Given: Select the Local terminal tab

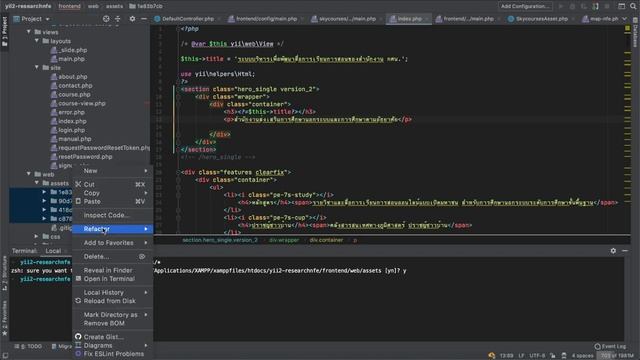Looking at the screenshot, I should pyautogui.click(x=53, y=251).
